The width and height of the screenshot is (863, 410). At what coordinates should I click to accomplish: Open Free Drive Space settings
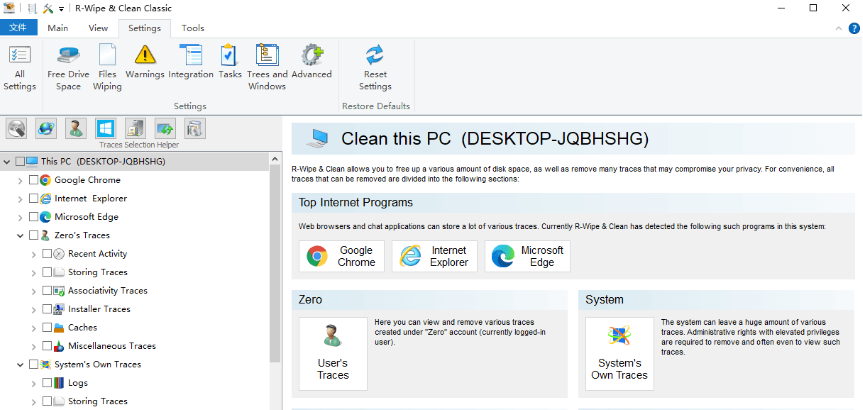click(68, 69)
